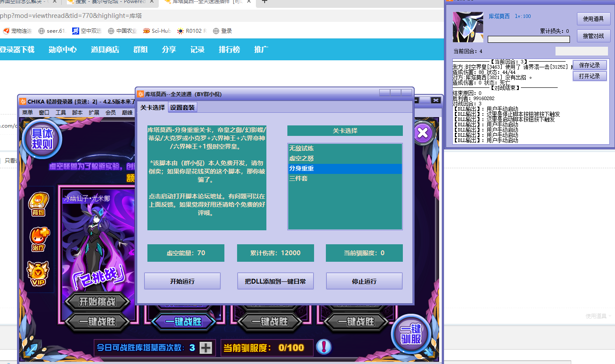Open 登录器下载 in the forum nav
This screenshot has height=364, width=615.
pos(17,49)
